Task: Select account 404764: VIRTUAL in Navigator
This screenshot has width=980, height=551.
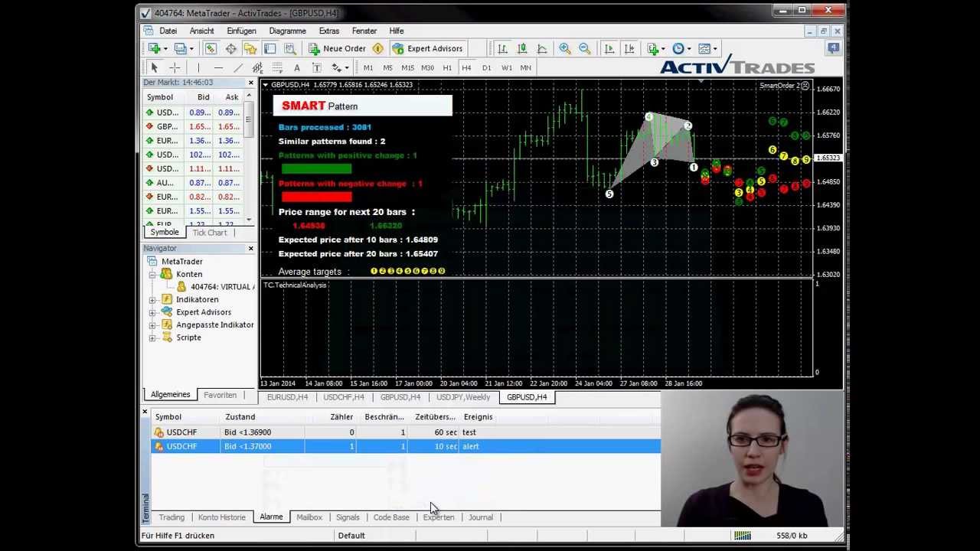Action: tap(215, 287)
